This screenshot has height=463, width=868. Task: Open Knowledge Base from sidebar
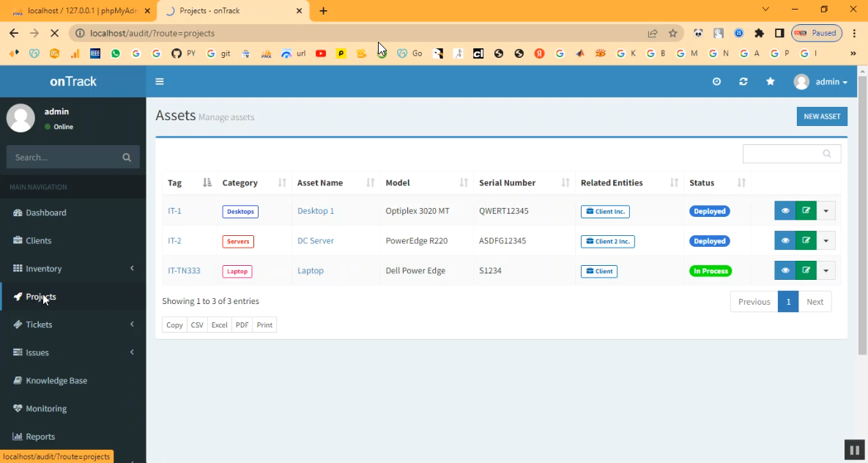pos(56,380)
